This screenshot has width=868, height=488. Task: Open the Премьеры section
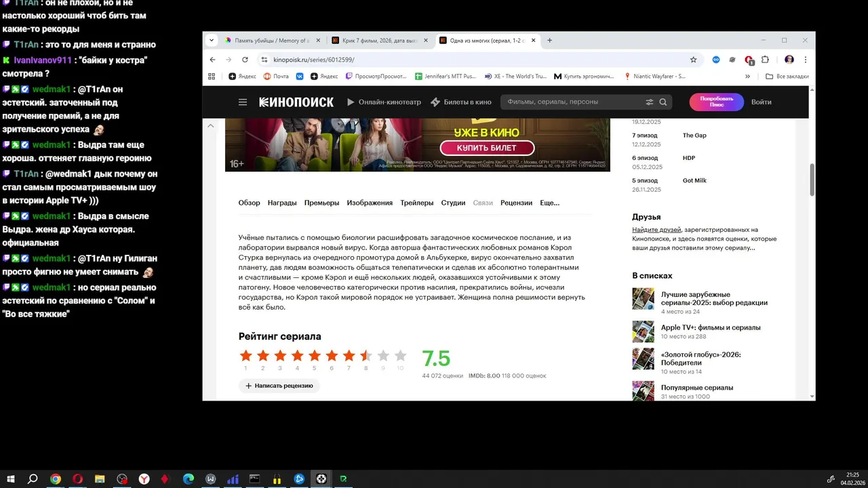pos(321,203)
